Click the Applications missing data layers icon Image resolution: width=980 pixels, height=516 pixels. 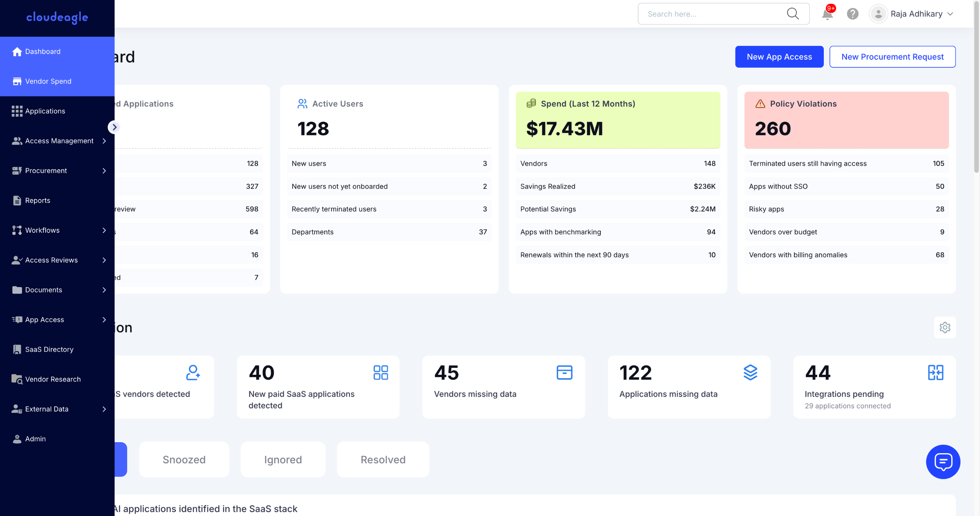tap(750, 372)
